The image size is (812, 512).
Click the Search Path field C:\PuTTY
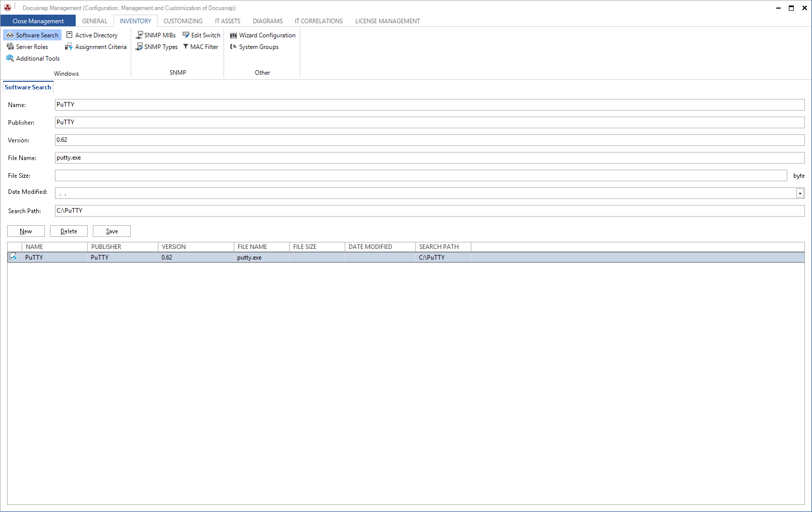click(x=429, y=211)
